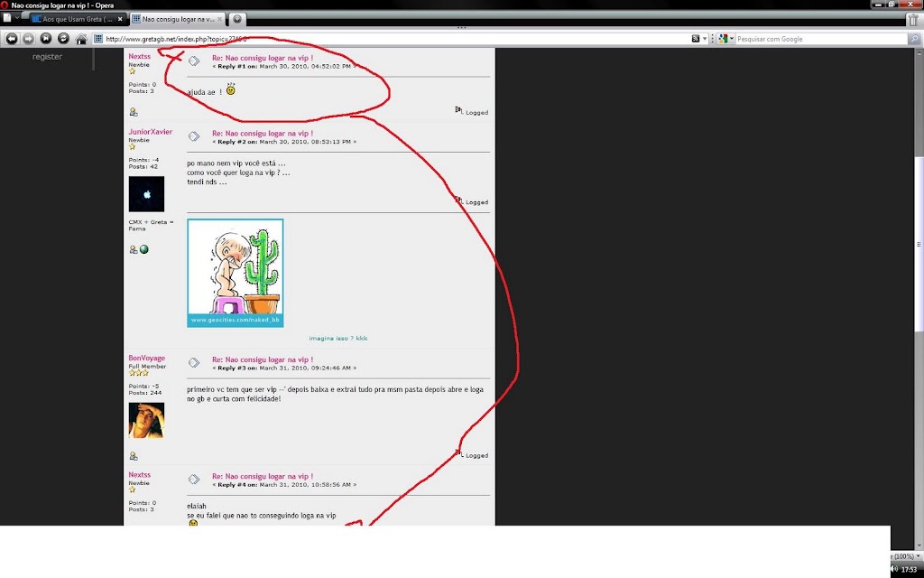The height and width of the screenshot is (578, 924).
Task: Click the Logged IP icon in Reply #1
Action: (x=459, y=110)
